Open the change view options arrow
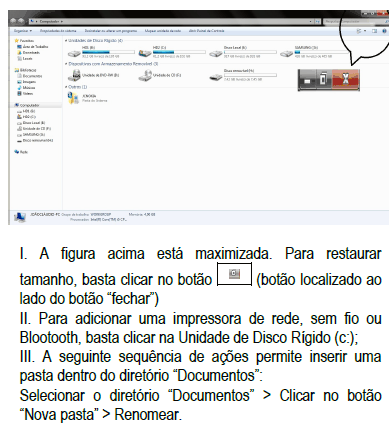This screenshot has width=389, height=431. pyautogui.click(x=365, y=31)
